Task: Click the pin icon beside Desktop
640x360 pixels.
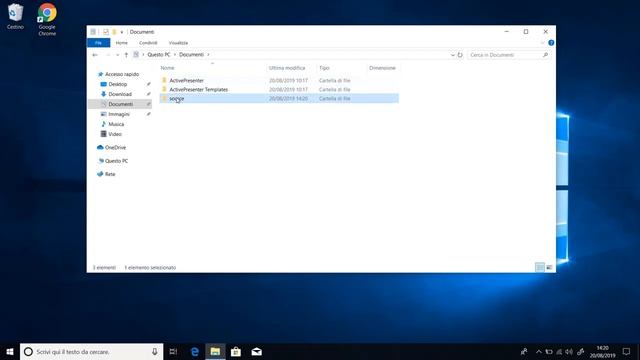Action: coord(149,84)
